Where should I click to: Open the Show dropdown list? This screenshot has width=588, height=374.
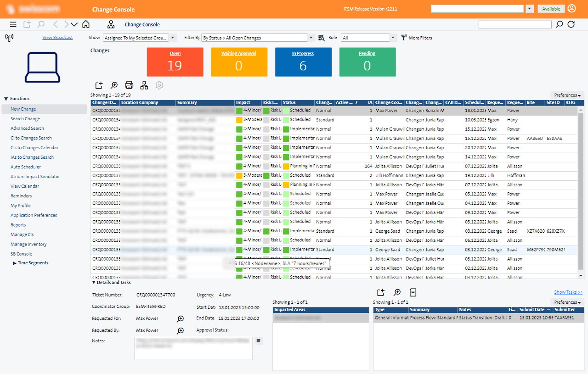pyautogui.click(x=173, y=38)
